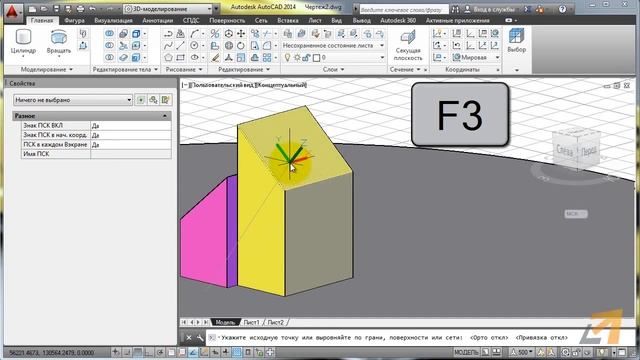
Task: Click the Revolve (Вращать) tool
Action: point(59,42)
